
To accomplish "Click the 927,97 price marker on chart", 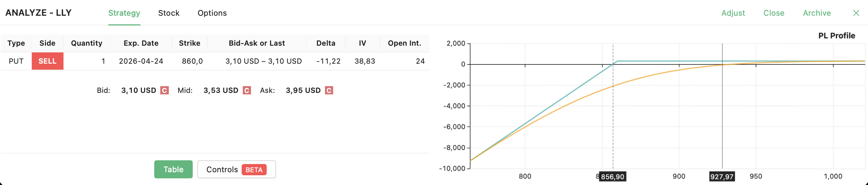I will (x=722, y=176).
